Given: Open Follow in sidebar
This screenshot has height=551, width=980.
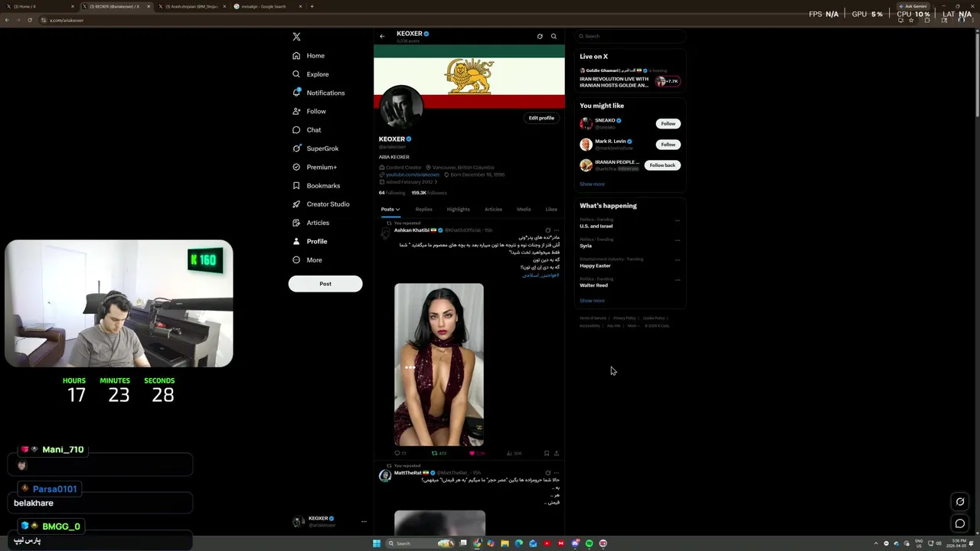Looking at the screenshot, I should [x=309, y=112].
